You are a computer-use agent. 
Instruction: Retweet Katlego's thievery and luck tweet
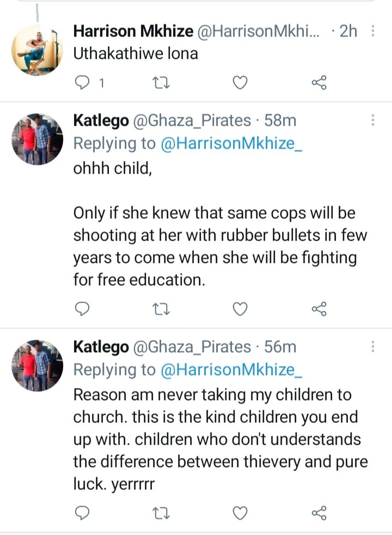[161, 513]
